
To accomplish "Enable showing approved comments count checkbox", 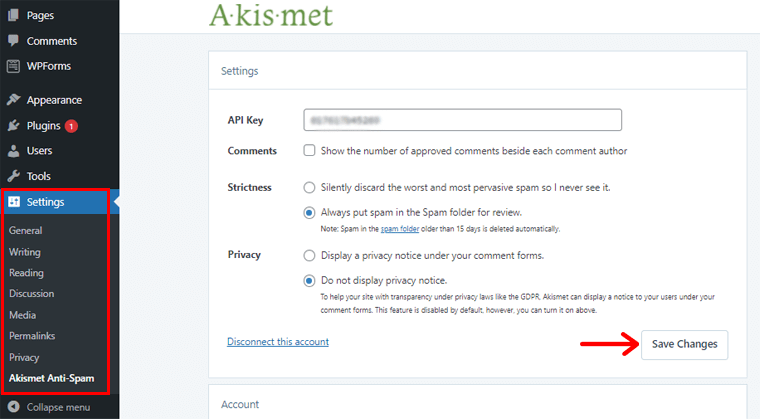I will 310,151.
